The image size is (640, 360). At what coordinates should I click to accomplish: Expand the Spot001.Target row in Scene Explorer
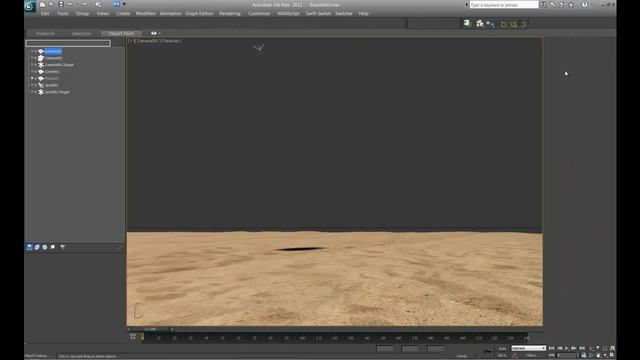point(32,92)
